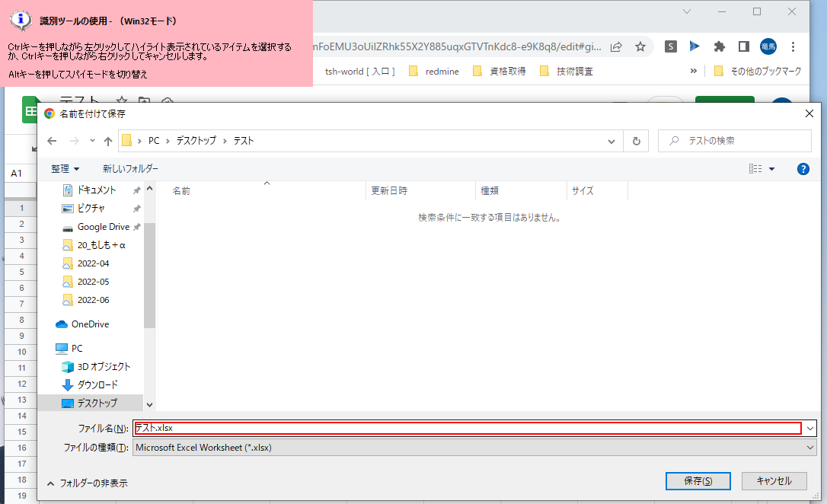
Task: Click the 保存(S) button
Action: pyautogui.click(x=698, y=481)
